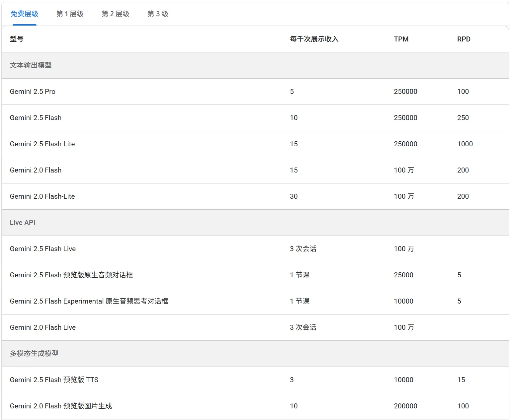The height and width of the screenshot is (420, 512).
Task: Click Gemini 2.5 Flash model name
Action: 36,118
